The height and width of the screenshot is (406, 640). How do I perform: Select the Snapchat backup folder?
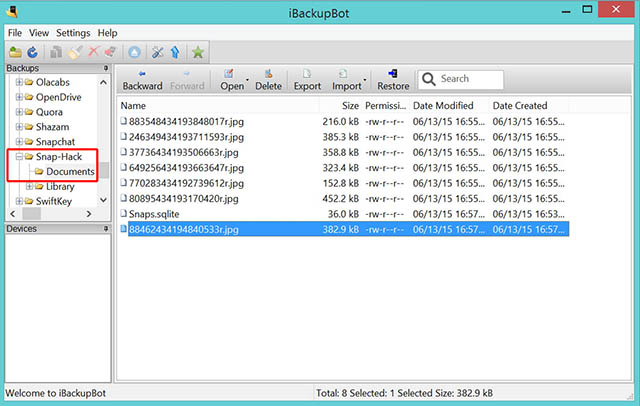[x=55, y=142]
